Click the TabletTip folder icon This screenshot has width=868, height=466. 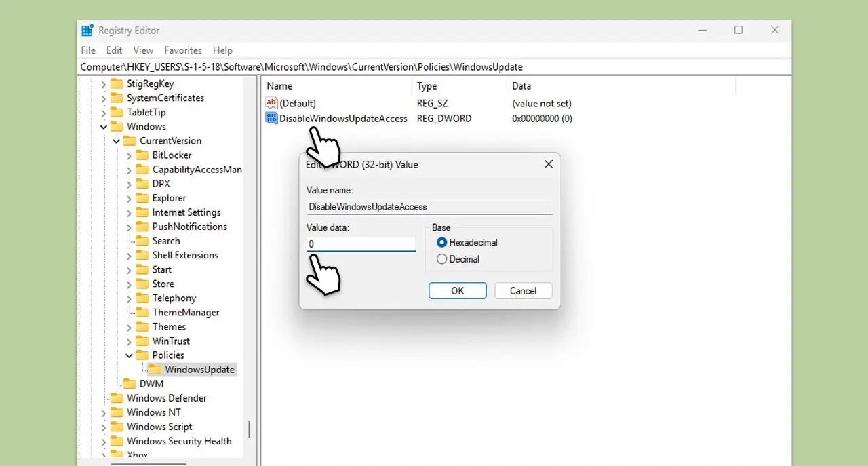point(117,112)
